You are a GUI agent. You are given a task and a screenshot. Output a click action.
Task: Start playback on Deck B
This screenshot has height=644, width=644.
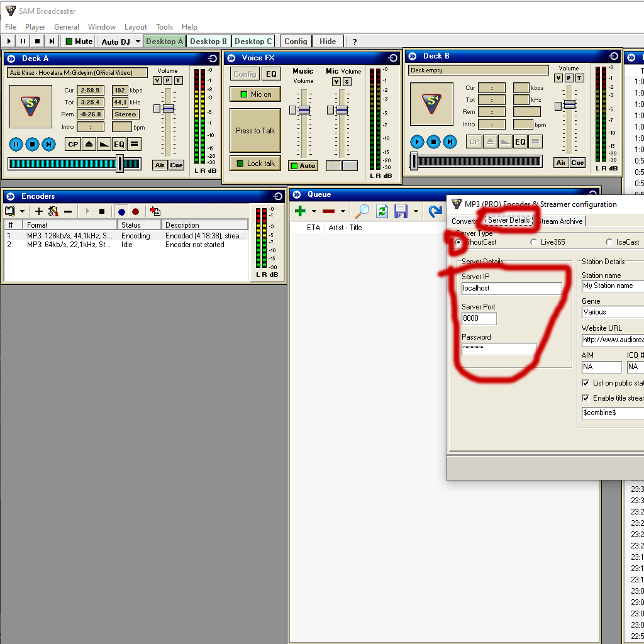(417, 142)
